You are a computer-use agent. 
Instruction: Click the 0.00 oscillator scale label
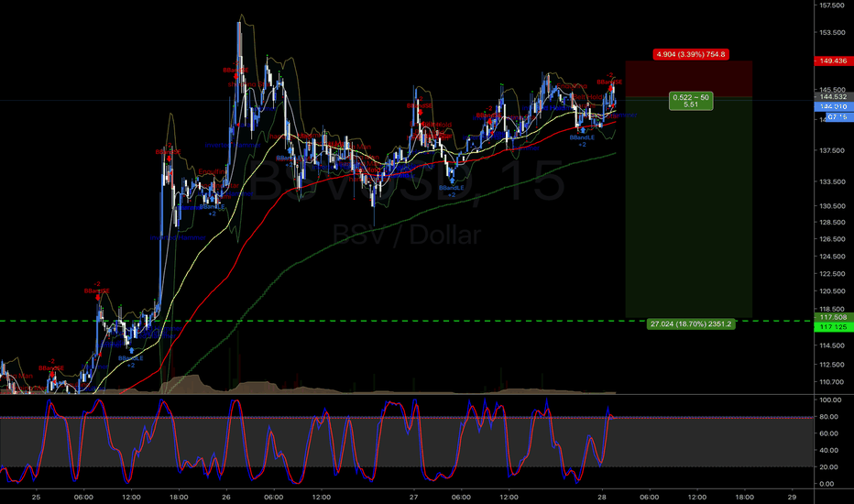pos(827,484)
